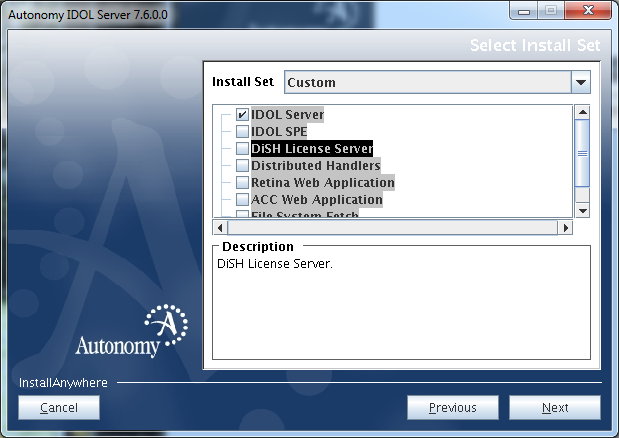The width and height of the screenshot is (619, 438).
Task: Click the vertical scrollbar up arrow
Action: [x=582, y=112]
